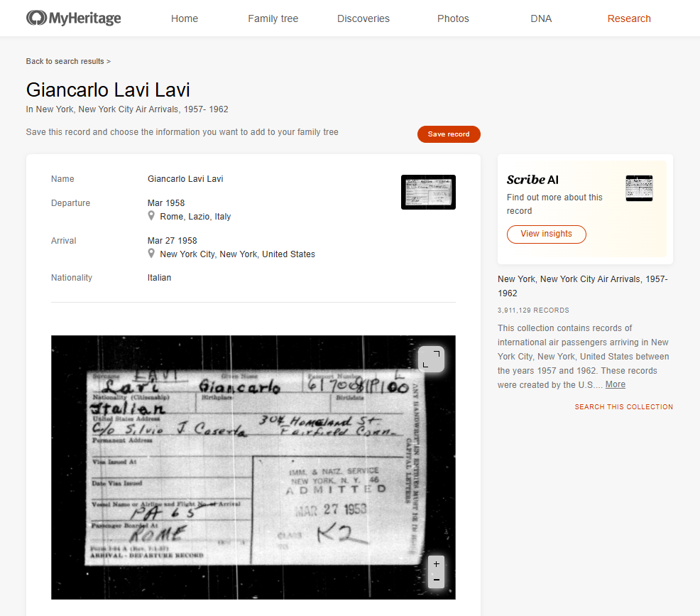700x616 pixels.
Task: Click the View insights button
Action: [546, 234]
